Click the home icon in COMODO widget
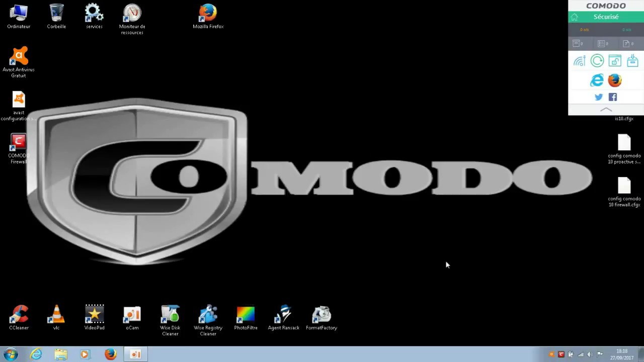644x362 pixels. pyautogui.click(x=575, y=17)
